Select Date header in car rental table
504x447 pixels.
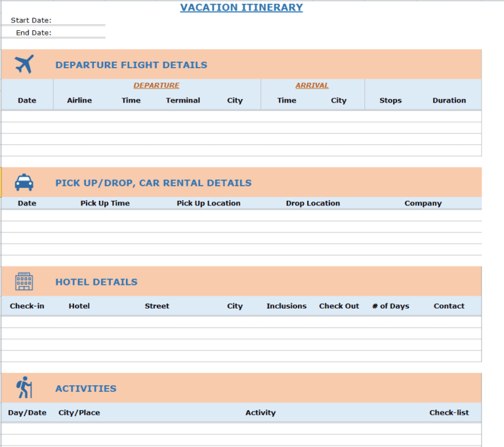[27, 203]
